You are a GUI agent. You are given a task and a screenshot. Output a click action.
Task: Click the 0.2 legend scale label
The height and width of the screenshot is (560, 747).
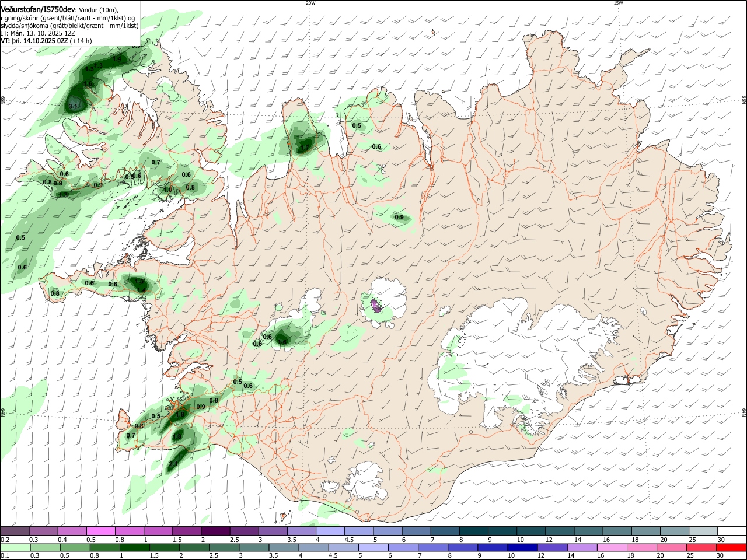pos(4,540)
